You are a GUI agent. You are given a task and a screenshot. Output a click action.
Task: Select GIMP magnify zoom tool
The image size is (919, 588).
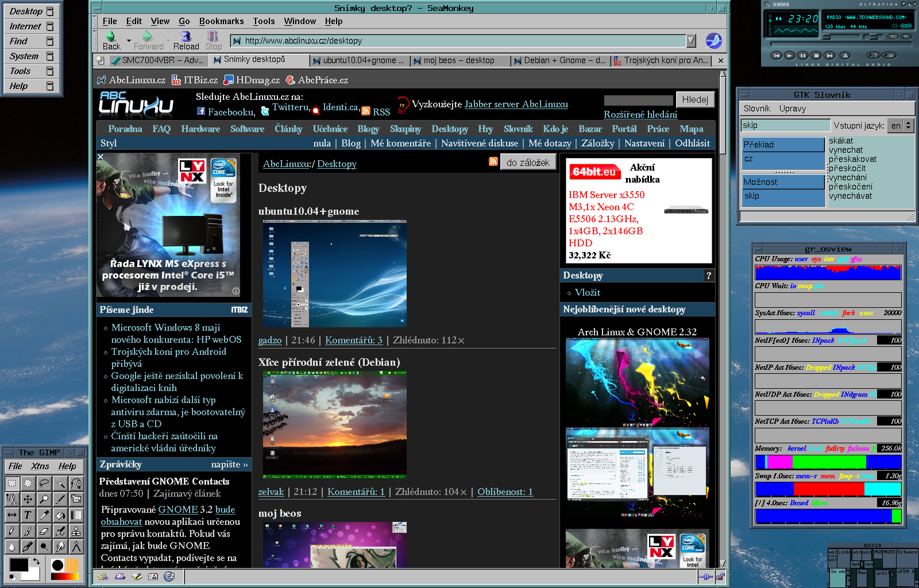(x=44, y=499)
